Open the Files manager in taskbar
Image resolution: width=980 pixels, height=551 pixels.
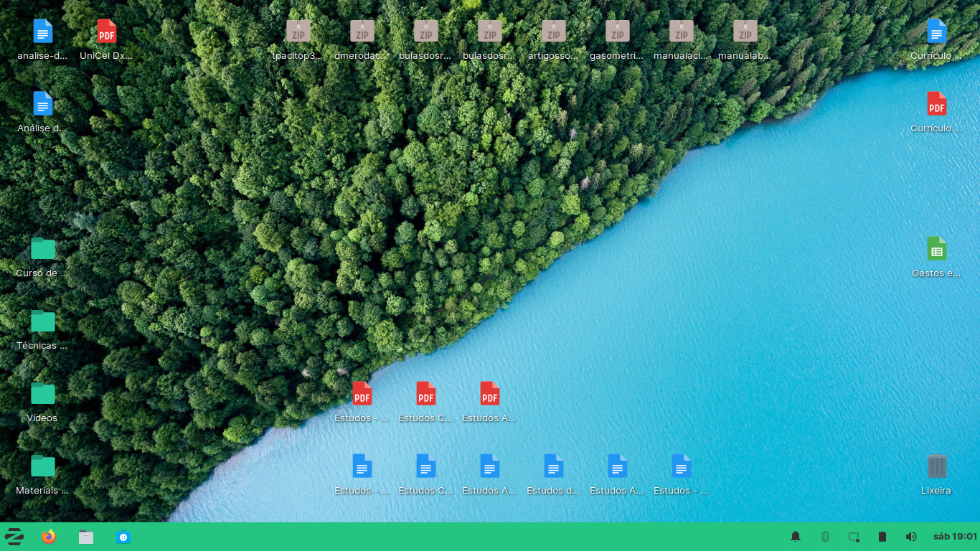tap(86, 537)
